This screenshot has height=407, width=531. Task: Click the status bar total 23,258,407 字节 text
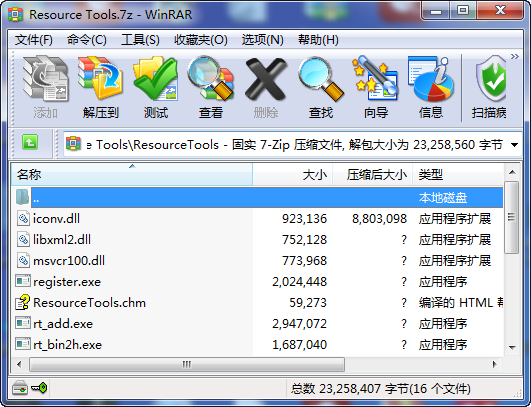381,389
